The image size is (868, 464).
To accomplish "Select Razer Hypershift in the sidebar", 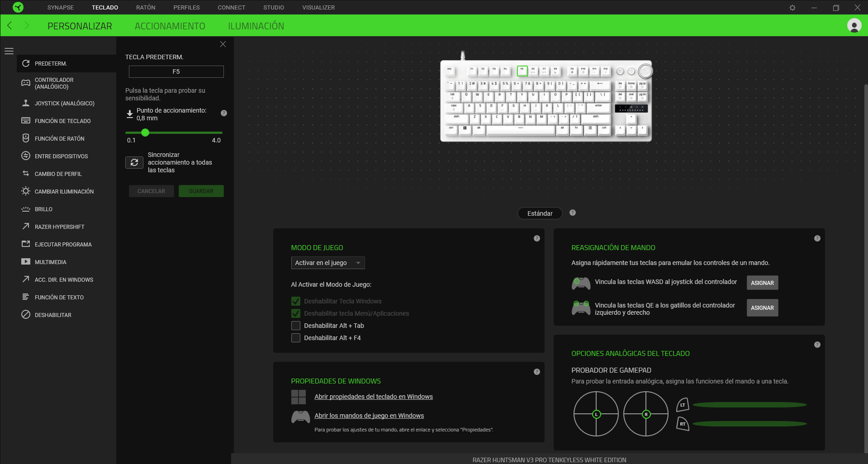I will coord(59,227).
